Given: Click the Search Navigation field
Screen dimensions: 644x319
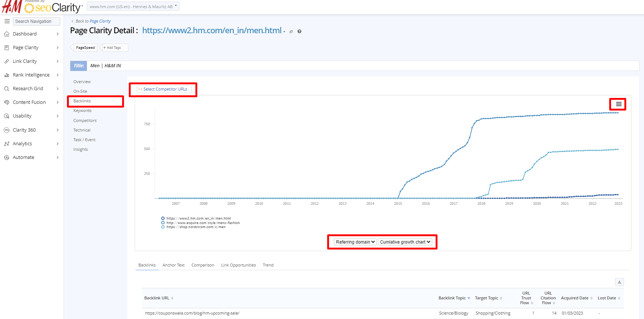Looking at the screenshot, I should click(x=36, y=21).
